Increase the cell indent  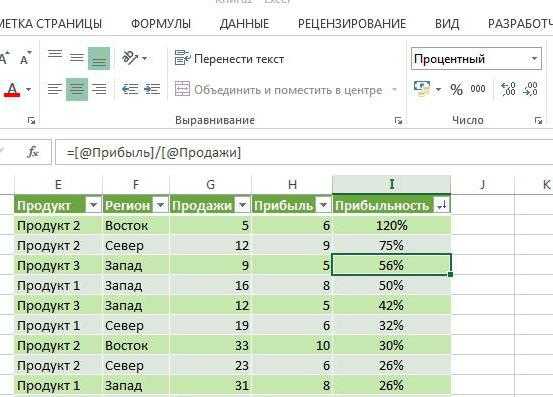[152, 89]
